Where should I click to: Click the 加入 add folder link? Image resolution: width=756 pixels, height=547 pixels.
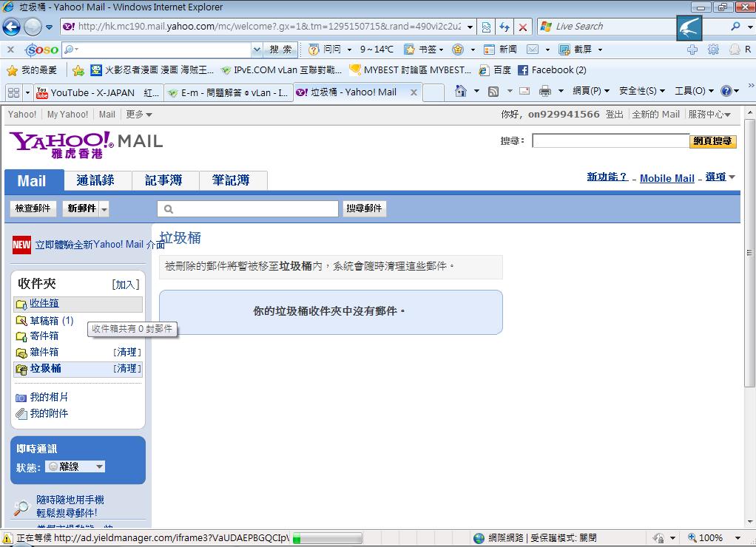click(x=126, y=285)
